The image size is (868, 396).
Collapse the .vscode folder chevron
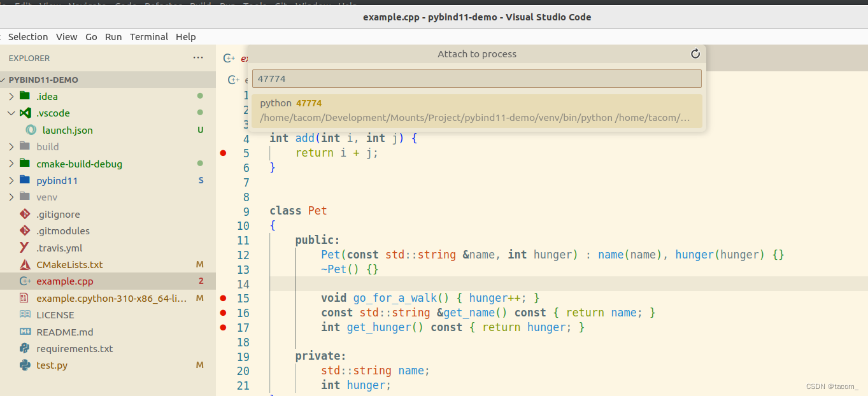coord(11,113)
